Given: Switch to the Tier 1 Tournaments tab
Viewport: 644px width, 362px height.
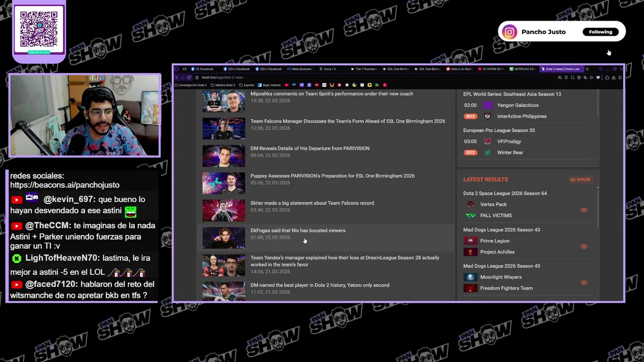Looking at the screenshot, I should (364, 69).
